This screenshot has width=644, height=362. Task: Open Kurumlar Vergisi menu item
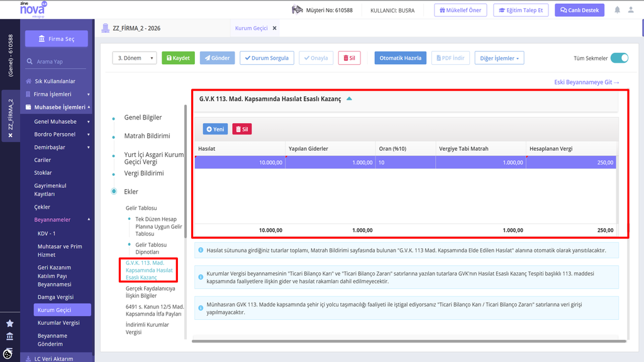pyautogui.click(x=58, y=322)
